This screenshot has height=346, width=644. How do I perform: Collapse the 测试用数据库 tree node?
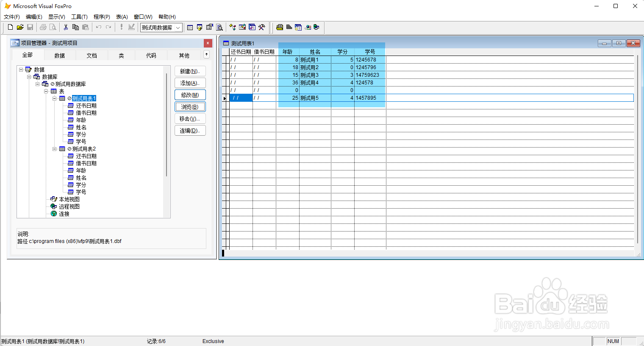[38, 84]
